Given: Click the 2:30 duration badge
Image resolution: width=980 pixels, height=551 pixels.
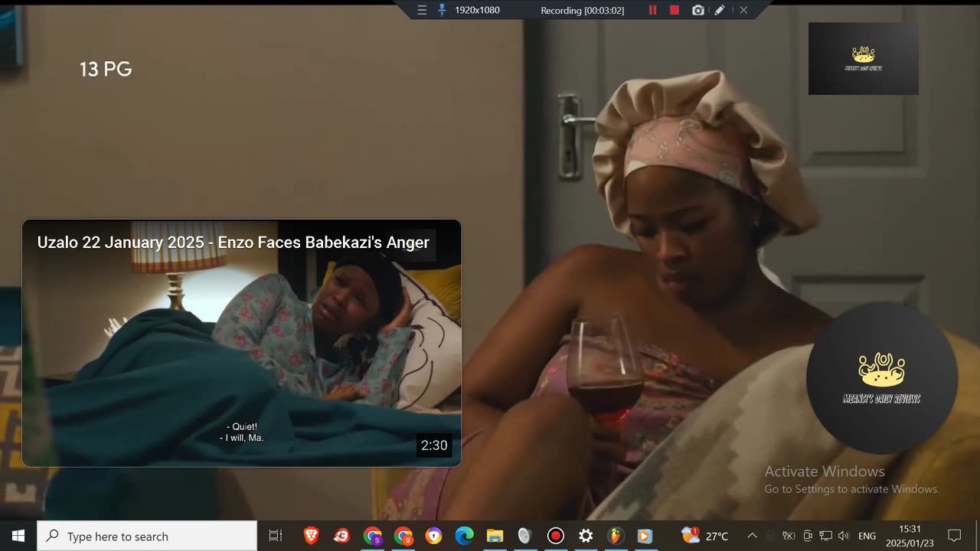Looking at the screenshot, I should click(x=434, y=445).
